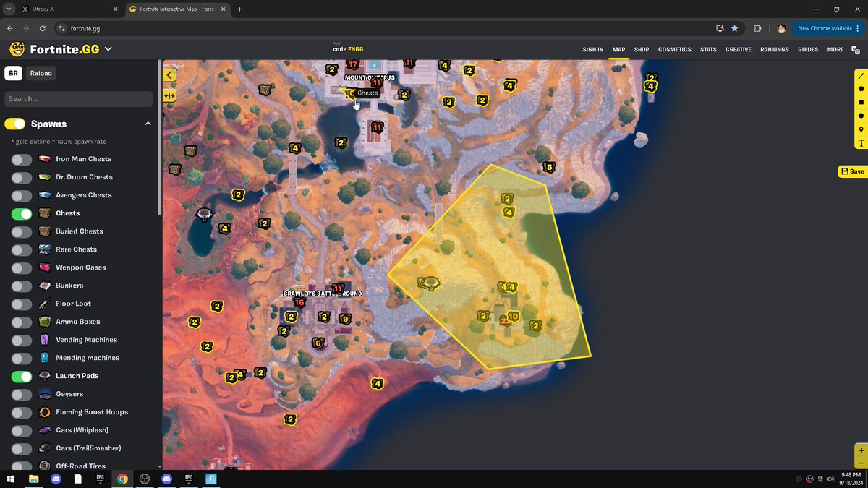This screenshot has height=488, width=868.
Task: Select the line drawing tool
Action: [x=861, y=75]
